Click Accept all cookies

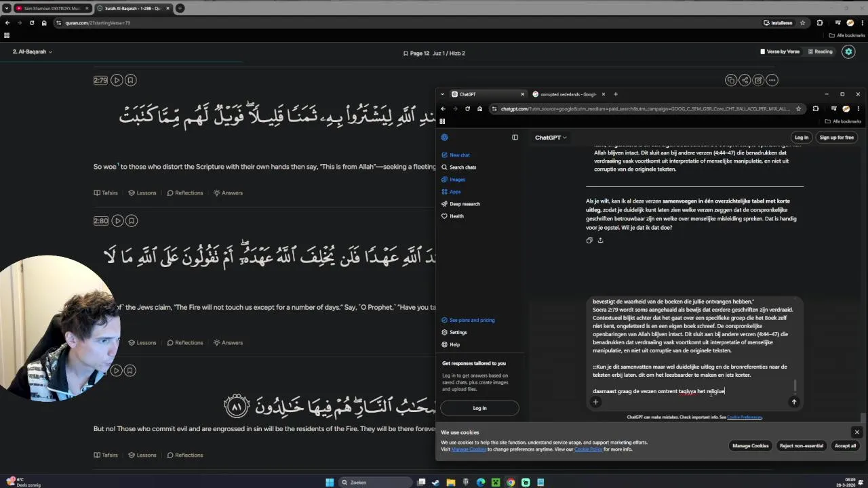(845, 446)
